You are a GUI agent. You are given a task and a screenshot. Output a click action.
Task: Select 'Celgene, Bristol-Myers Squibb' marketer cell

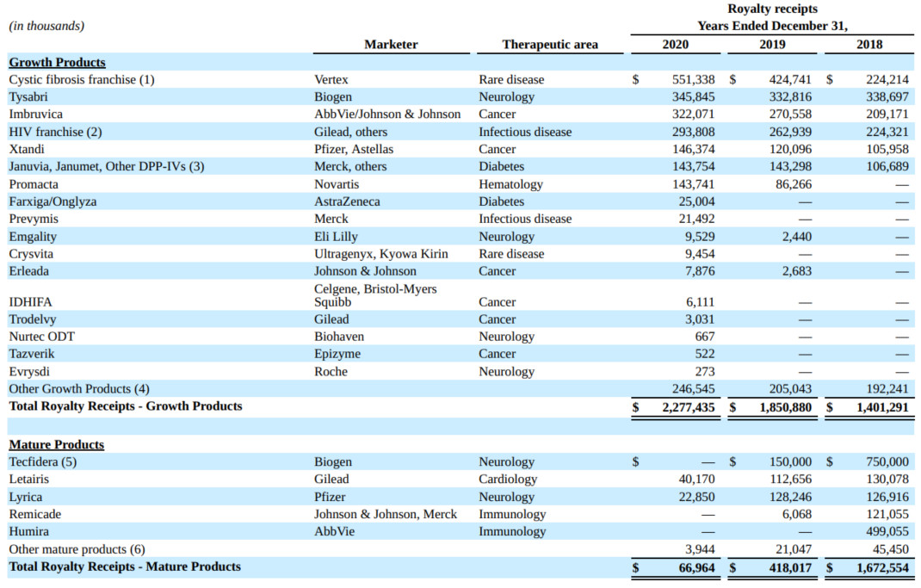click(375, 295)
